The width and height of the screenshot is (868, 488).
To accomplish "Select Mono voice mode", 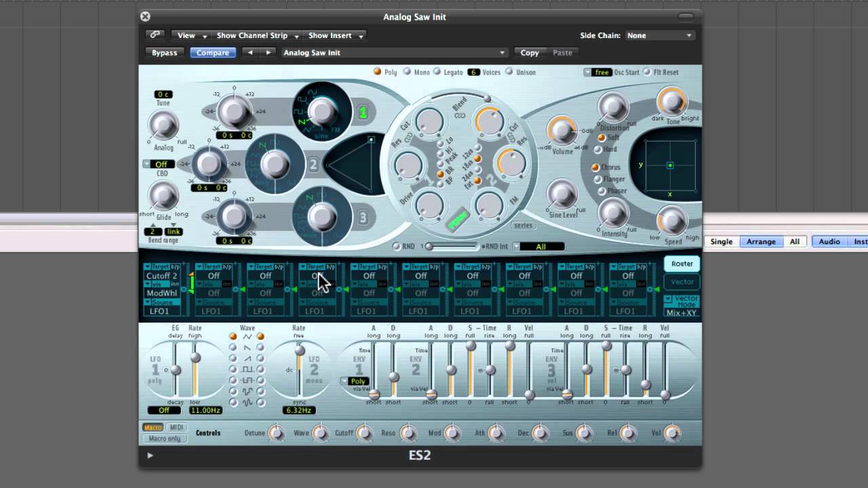I will coord(407,72).
